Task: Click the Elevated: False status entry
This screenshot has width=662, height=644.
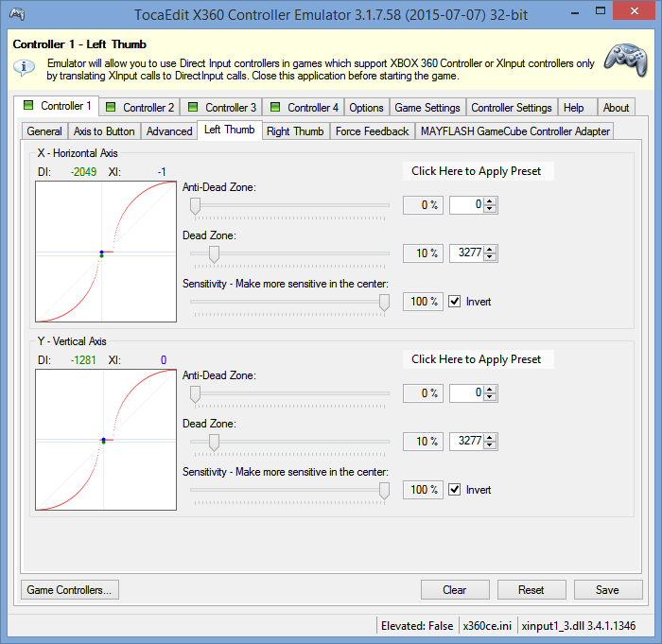Action: click(417, 626)
